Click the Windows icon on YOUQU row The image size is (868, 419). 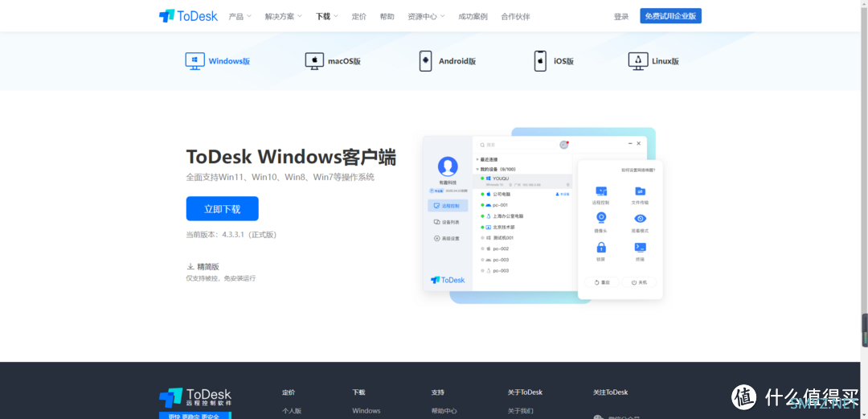tap(489, 179)
